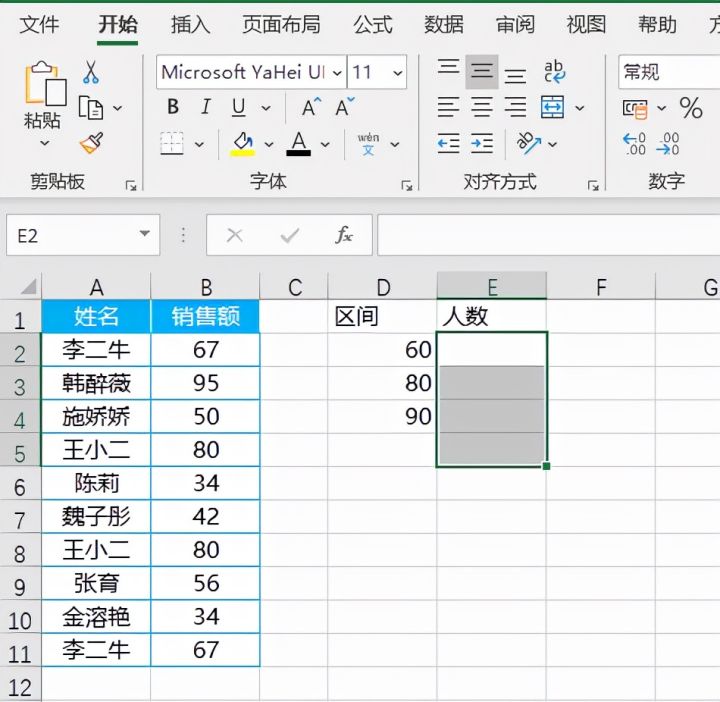This screenshot has height=702, width=720.
Task: Align text left
Action: (448, 107)
